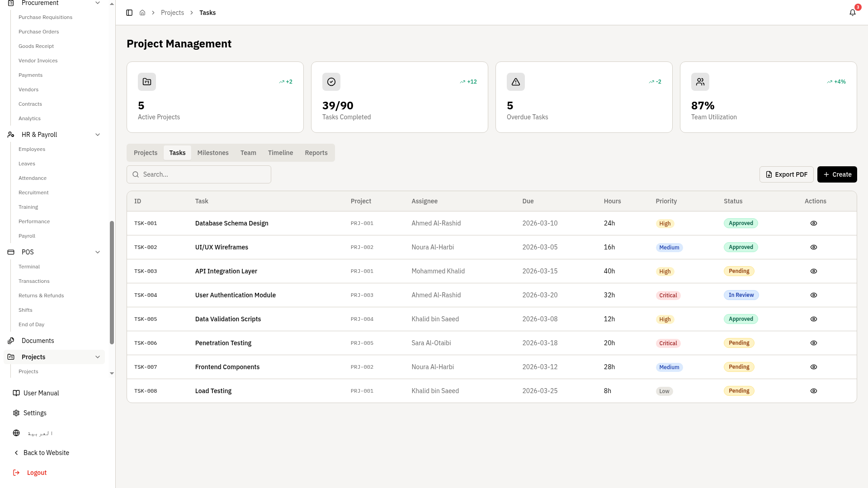
Task: Click the Export PDF button
Action: point(786,174)
